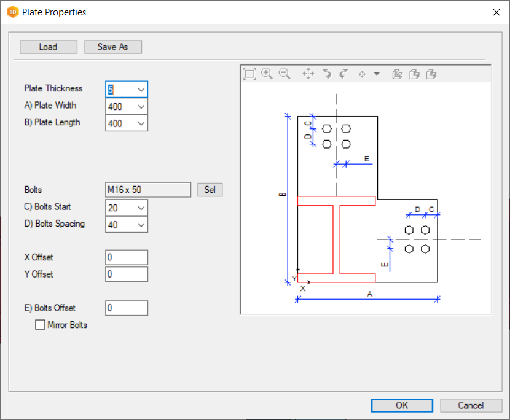This screenshot has width=510, height=420.
Task: Expand the Bolts Spacing dropdown
Action: [141, 225]
